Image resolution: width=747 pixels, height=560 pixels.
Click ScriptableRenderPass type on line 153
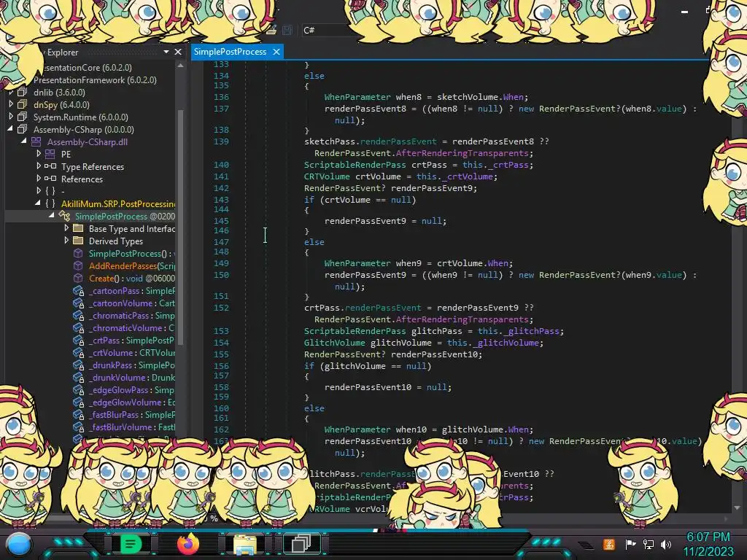[x=355, y=331]
